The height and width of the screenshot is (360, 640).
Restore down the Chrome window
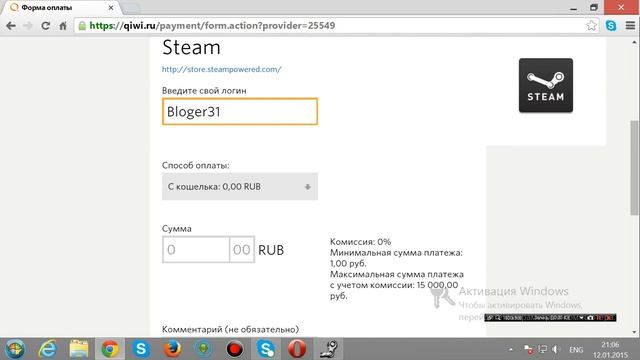point(593,8)
